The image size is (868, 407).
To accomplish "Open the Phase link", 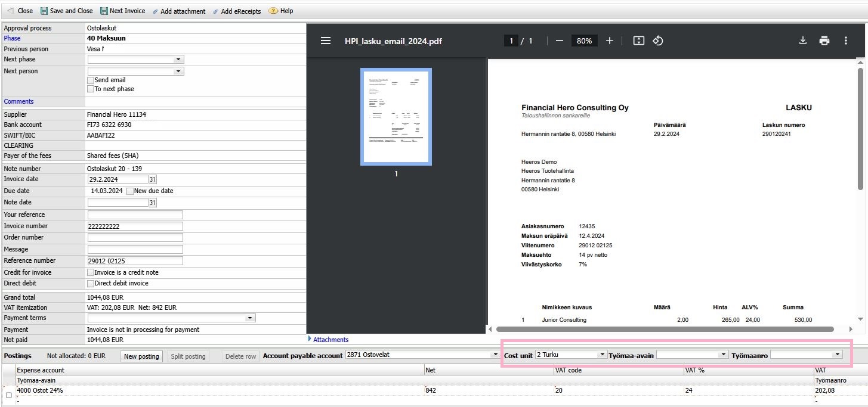I will point(12,38).
